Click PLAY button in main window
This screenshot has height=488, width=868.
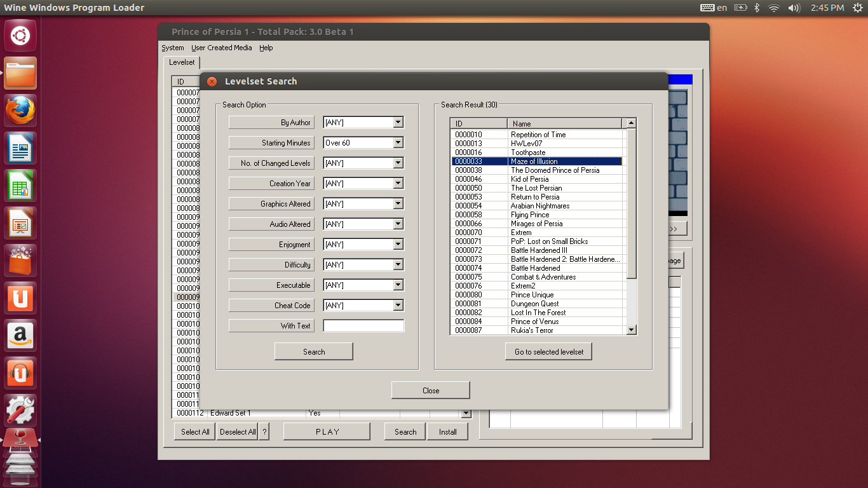[x=327, y=431]
